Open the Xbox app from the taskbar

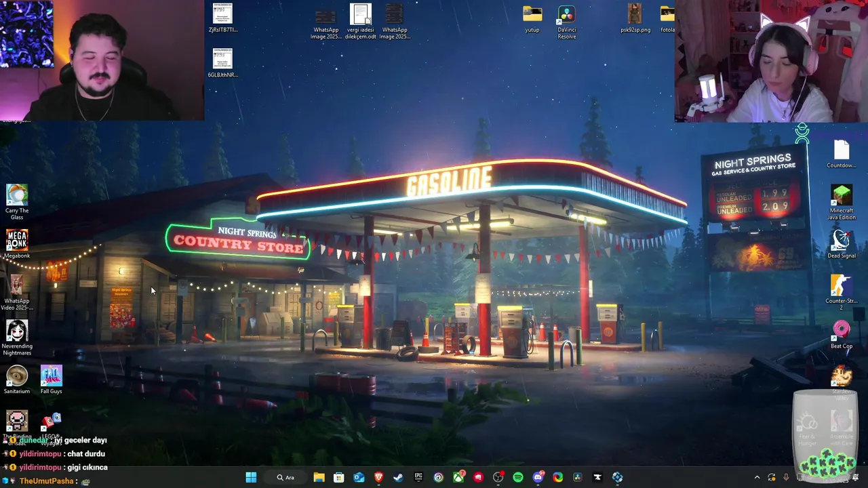[x=458, y=477]
